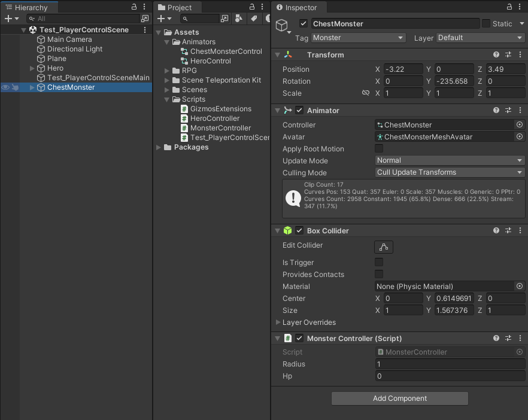This screenshot has height=420, width=528.
Task: Collapse the Scripts folder
Action: point(166,99)
